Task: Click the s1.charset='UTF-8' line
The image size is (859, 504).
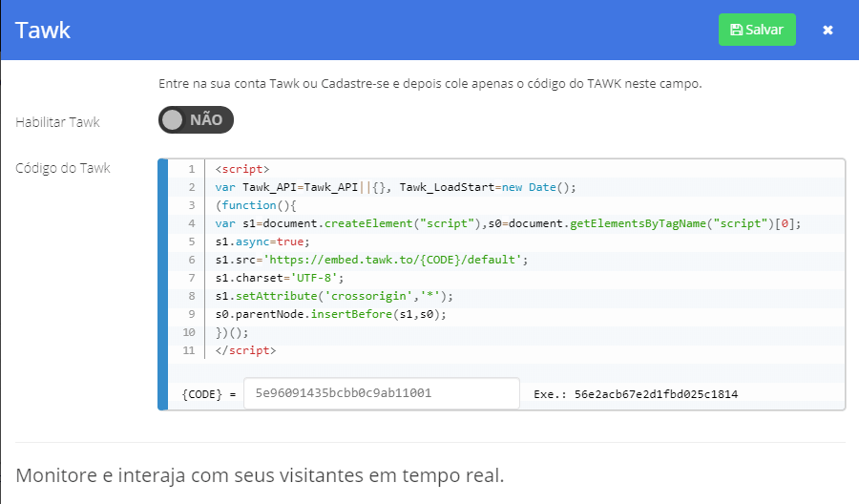Action: point(280,278)
